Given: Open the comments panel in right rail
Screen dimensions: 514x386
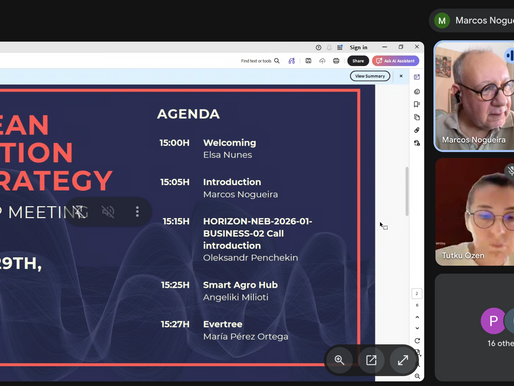Looking at the screenshot, I should pyautogui.click(x=417, y=91).
